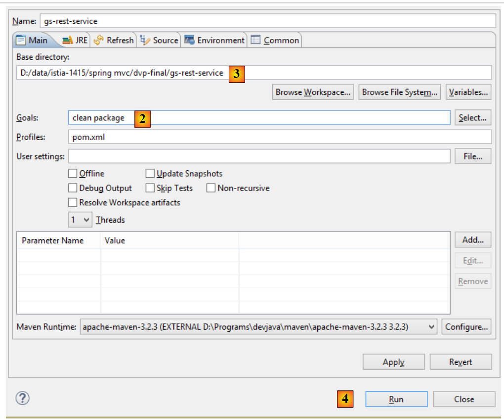Enable the Skip Tests option
Image resolution: width=504 pixels, height=420 pixels.
pyautogui.click(x=150, y=188)
